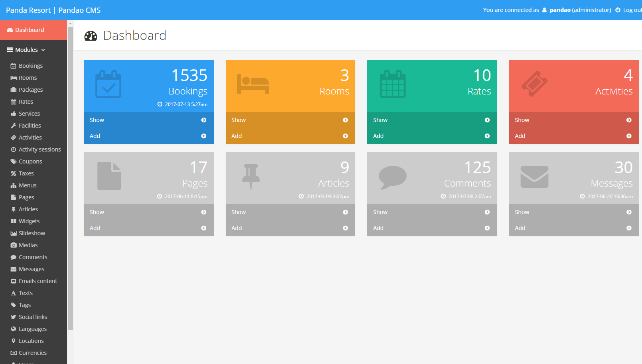
Task: Collapse the Modules menu section
Action: click(x=26, y=50)
